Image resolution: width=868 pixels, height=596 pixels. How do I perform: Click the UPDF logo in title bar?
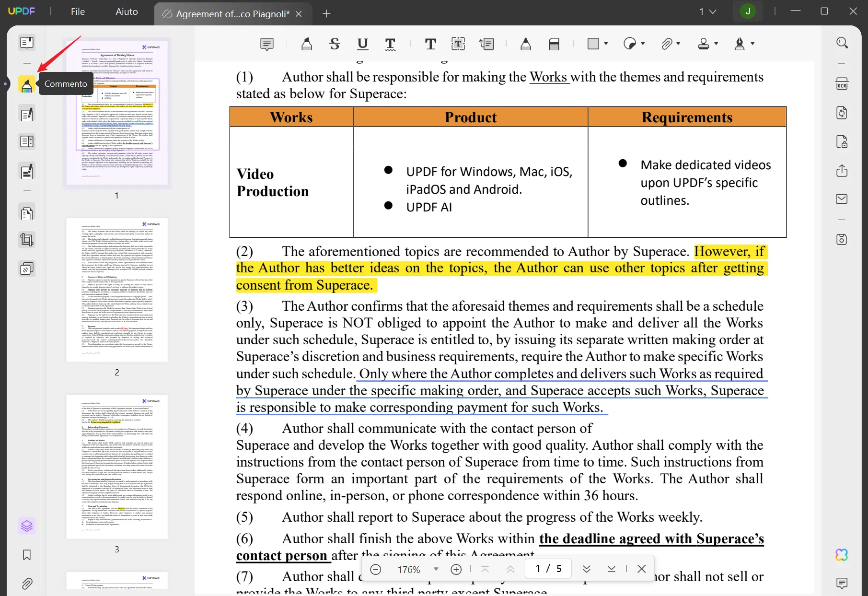point(22,12)
